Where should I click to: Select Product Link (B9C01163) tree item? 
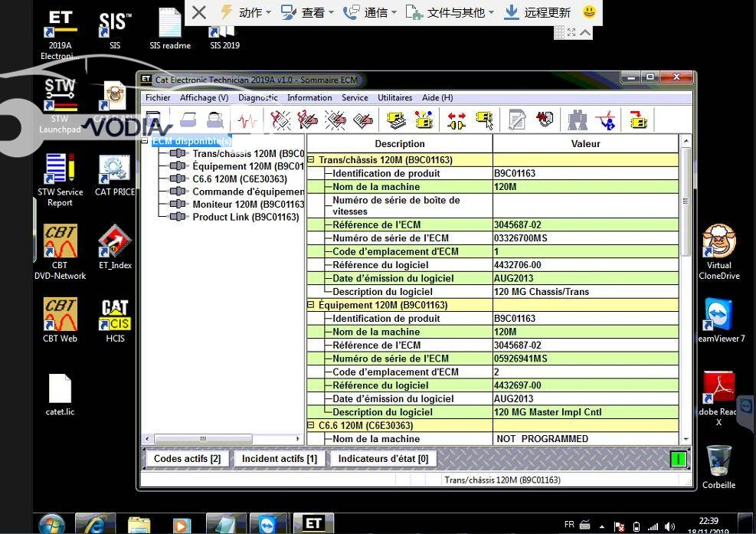click(246, 217)
